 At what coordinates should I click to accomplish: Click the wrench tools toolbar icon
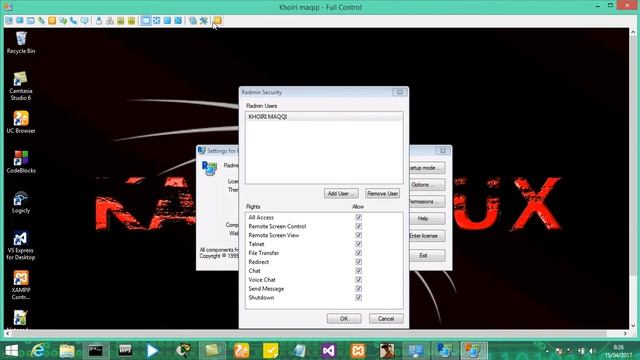203,20
